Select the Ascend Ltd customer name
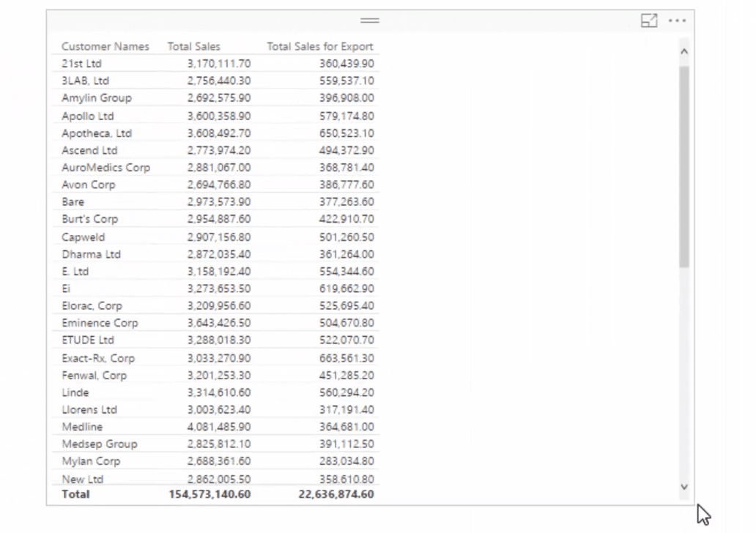756x533 pixels. tap(89, 150)
